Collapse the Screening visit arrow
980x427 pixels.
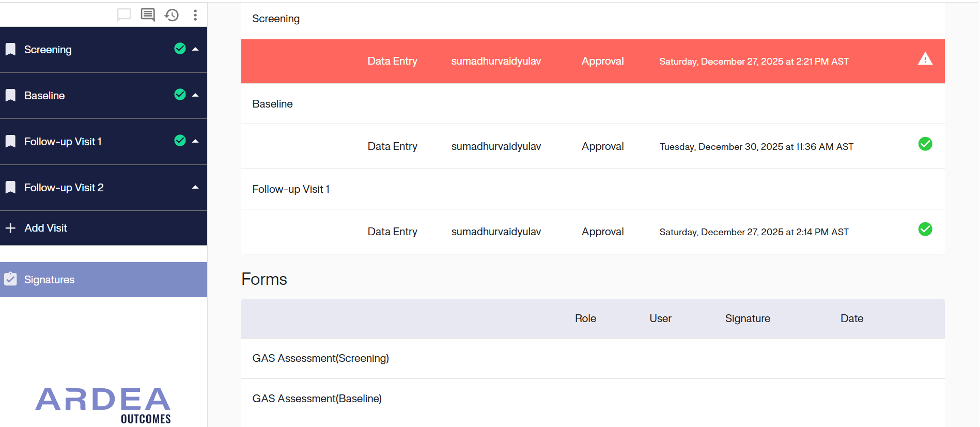tap(195, 50)
